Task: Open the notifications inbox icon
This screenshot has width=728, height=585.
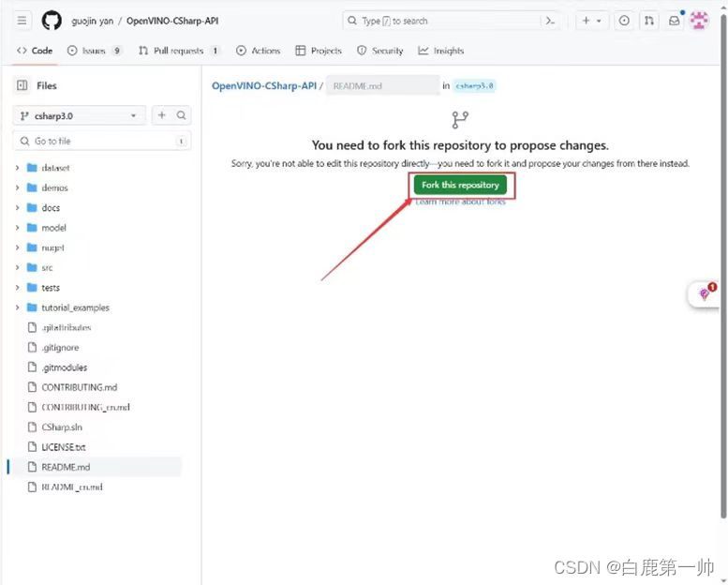Action: point(675,21)
